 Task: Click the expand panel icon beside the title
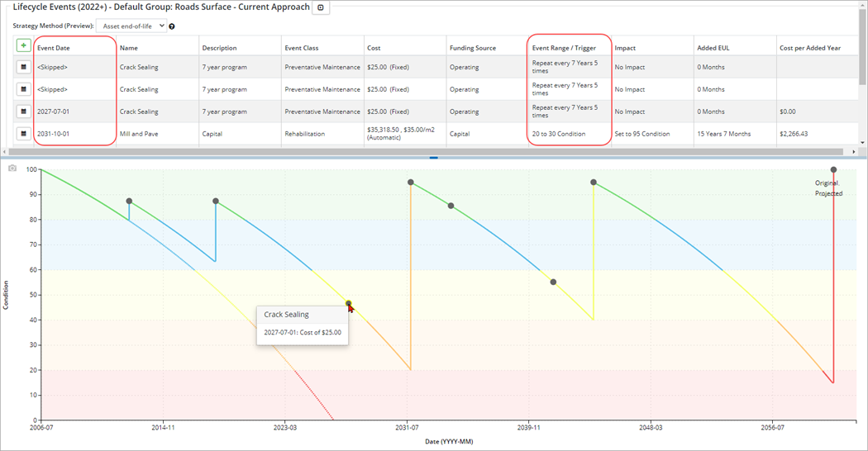[x=322, y=7]
